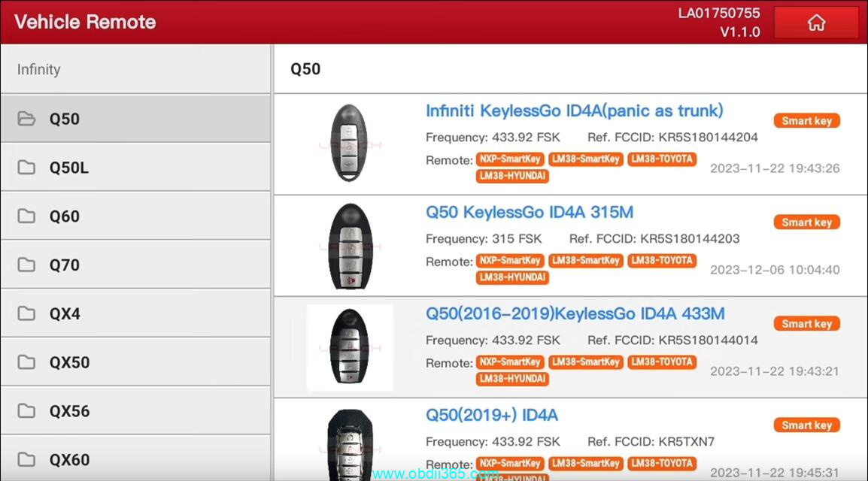The image size is (868, 481).
Task: Open the QX56 folder icon
Action: click(x=26, y=410)
